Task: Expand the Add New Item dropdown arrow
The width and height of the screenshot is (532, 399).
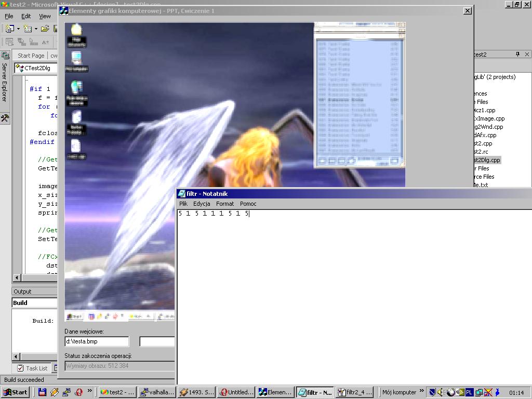Action: 36,29
